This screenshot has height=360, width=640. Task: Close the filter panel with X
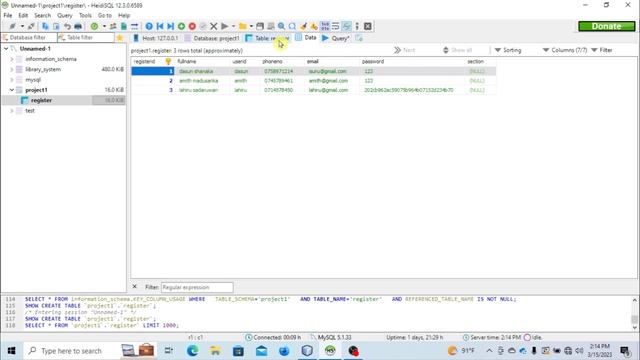pos(135,287)
